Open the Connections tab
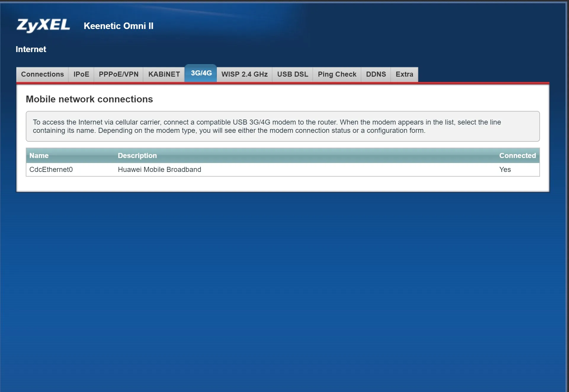569x392 pixels. point(42,74)
